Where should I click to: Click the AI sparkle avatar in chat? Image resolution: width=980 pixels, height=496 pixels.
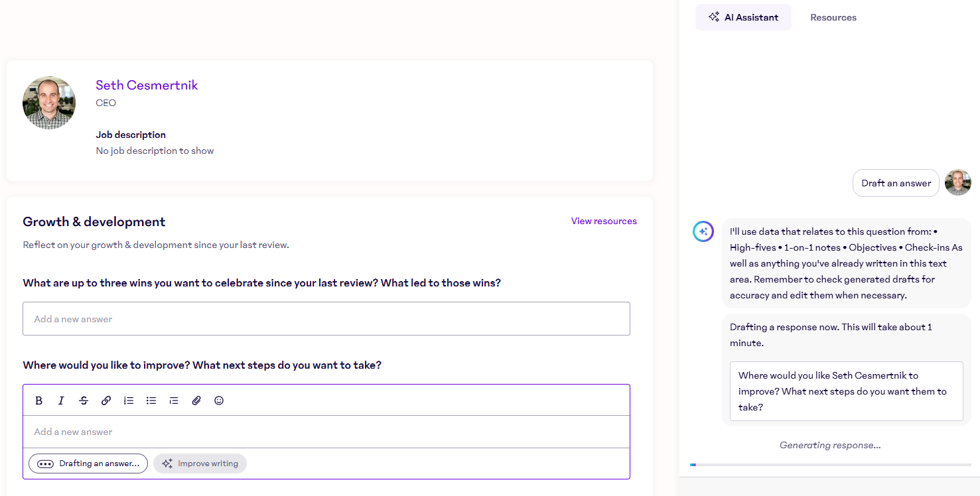point(703,231)
